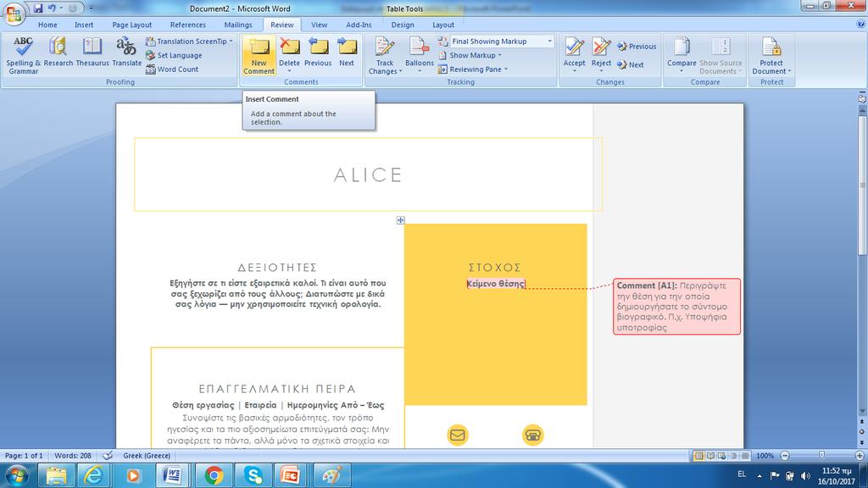Image resolution: width=868 pixels, height=488 pixels.
Task: Open Final Showing Markup combo box
Action: click(502, 42)
